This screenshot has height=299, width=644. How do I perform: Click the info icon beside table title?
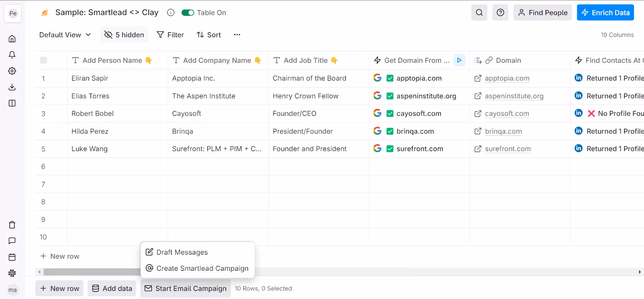(x=171, y=12)
